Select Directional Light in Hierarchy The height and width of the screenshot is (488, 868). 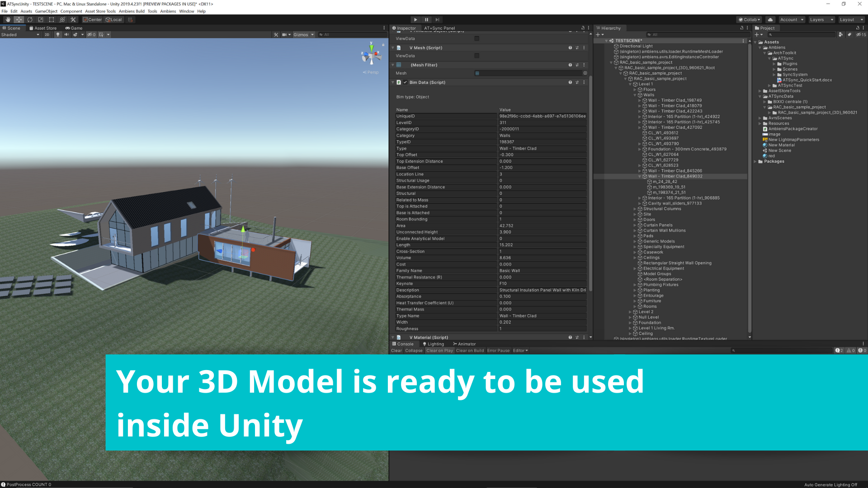(x=636, y=46)
